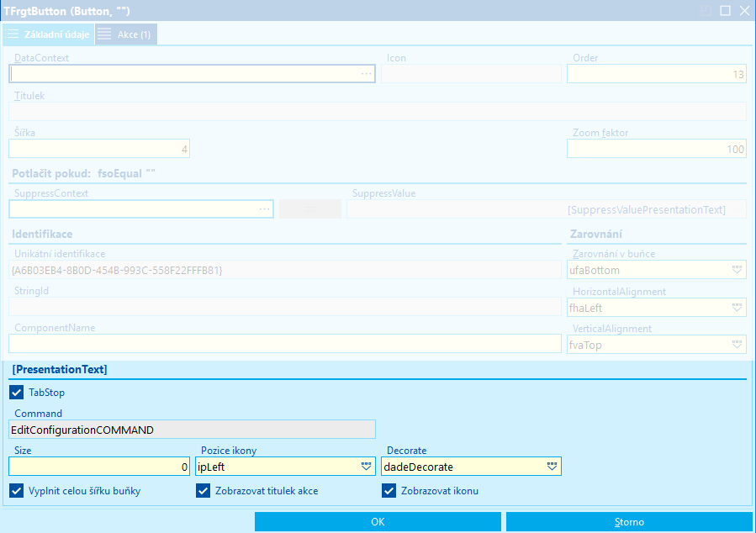The height and width of the screenshot is (533, 756).
Task: Click the Zarovnání section header
Action: pos(596,235)
